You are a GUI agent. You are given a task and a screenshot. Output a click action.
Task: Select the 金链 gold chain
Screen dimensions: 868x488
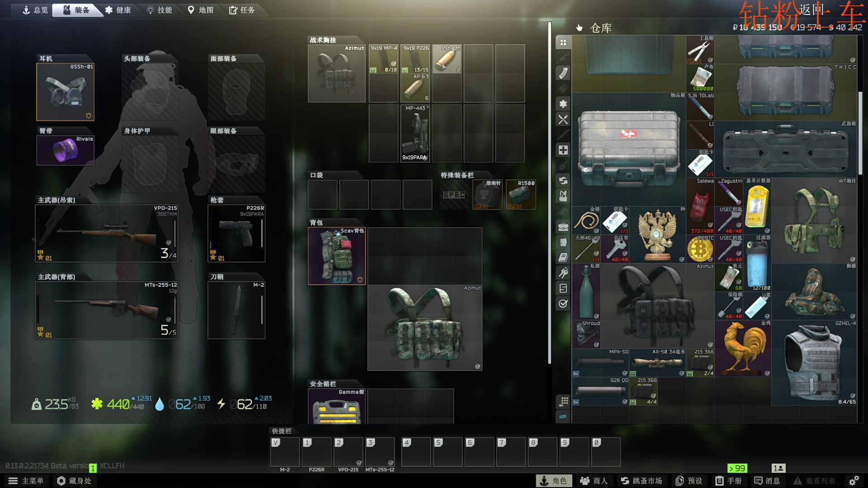(586, 221)
